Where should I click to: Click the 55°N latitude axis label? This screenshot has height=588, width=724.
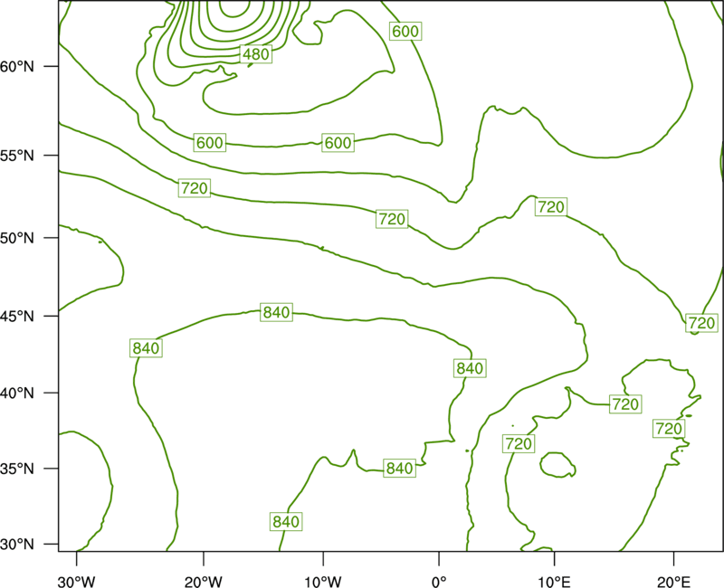(17, 156)
